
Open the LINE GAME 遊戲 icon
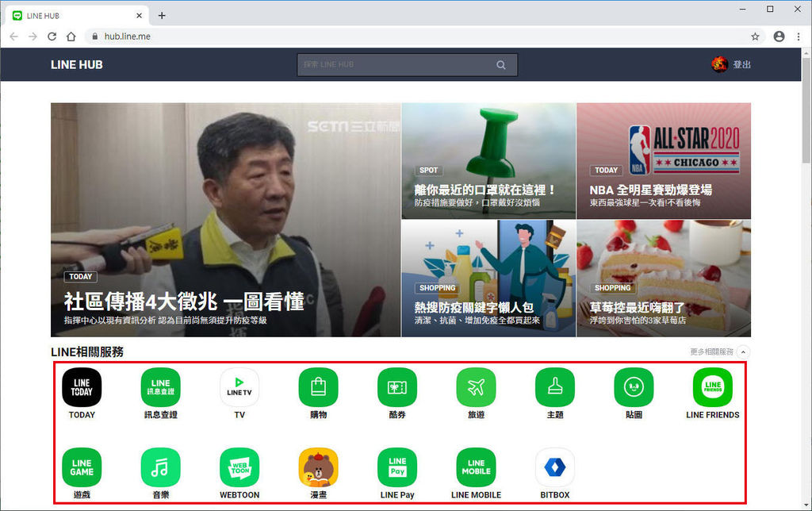[82, 467]
